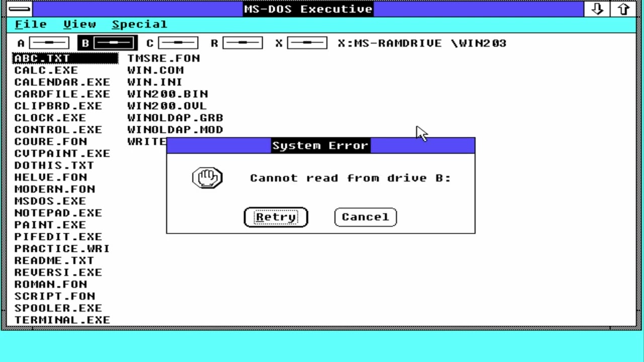Select PAINT.EXE file
The height and width of the screenshot is (362, 644).
coord(50,225)
